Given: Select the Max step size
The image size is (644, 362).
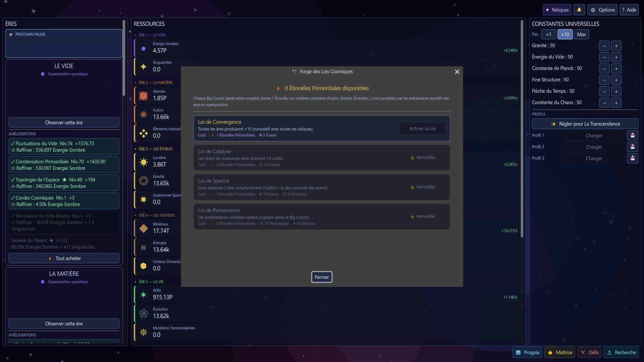Looking at the screenshot, I should [582, 34].
